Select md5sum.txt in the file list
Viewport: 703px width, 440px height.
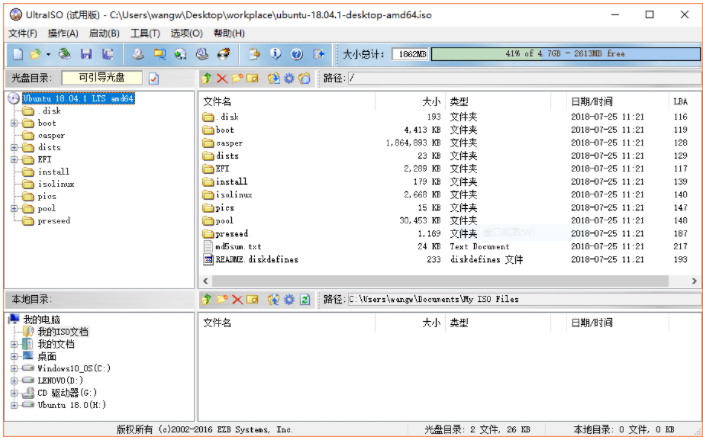pyautogui.click(x=238, y=247)
